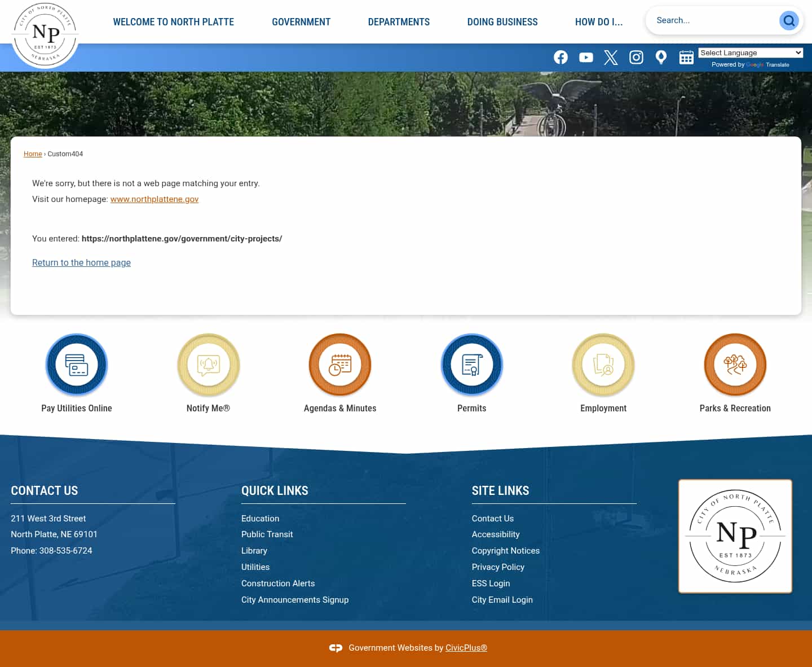This screenshot has width=812, height=667.
Task: Click Return to the home page
Action: tap(81, 262)
